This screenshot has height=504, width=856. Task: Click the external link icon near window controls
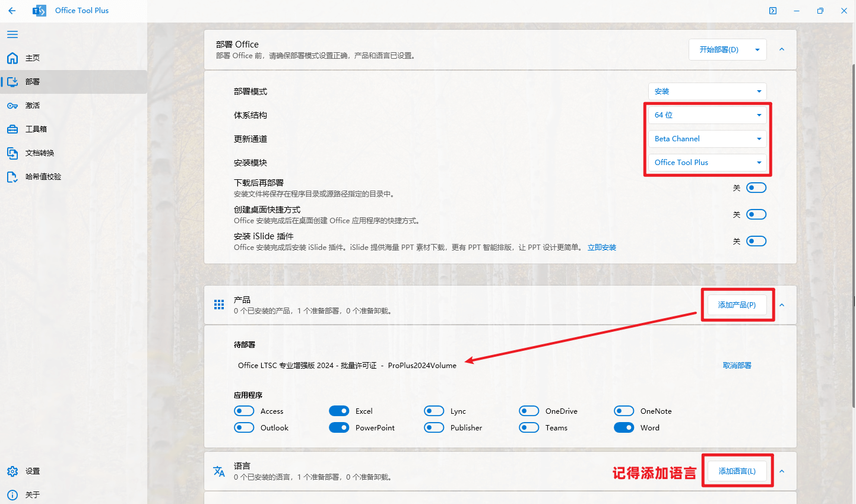[x=772, y=10]
